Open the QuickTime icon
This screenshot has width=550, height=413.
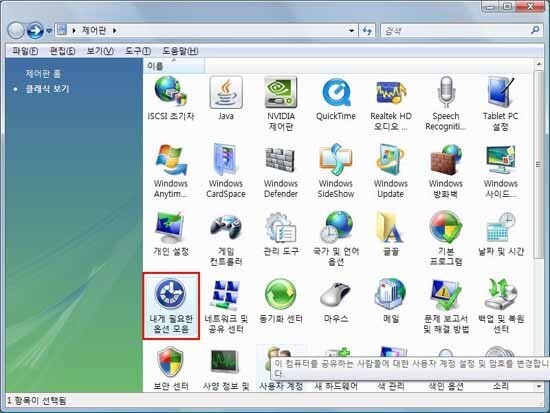click(x=336, y=99)
